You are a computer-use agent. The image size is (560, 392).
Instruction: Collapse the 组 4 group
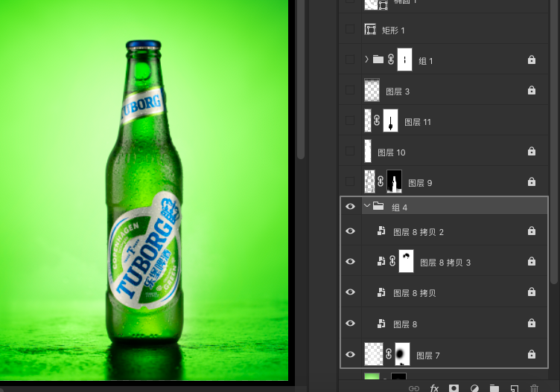367,206
